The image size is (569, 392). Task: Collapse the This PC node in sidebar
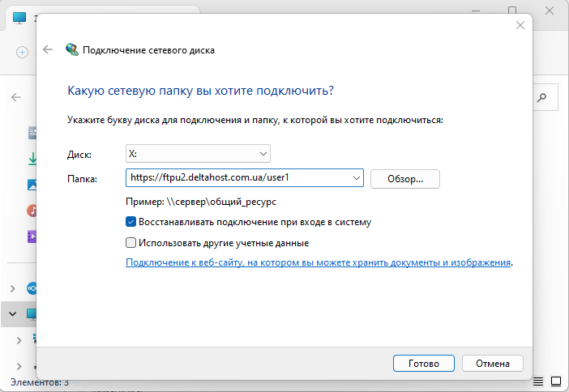coord(13,314)
